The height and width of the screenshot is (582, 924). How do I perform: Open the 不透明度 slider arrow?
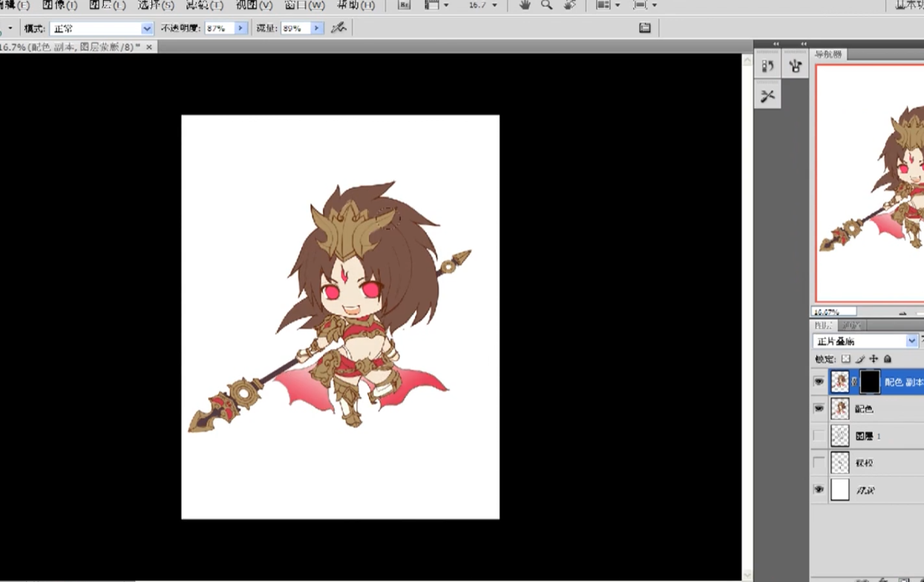[241, 28]
